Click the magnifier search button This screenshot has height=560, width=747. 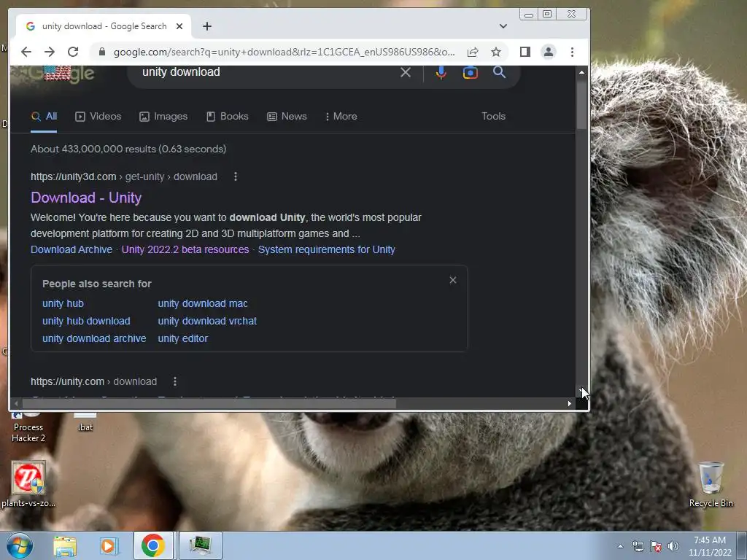(499, 72)
